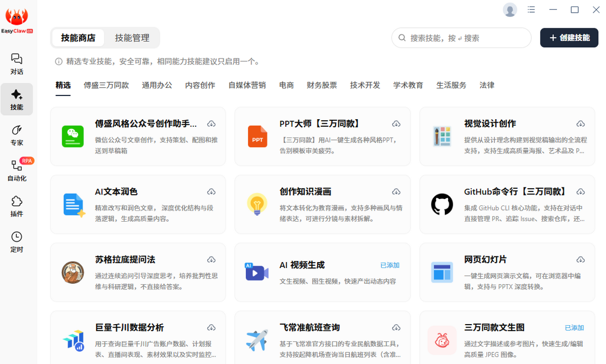This screenshot has height=364, width=606.
Task: Select the 自媒体营销 category tab
Action: click(x=247, y=85)
